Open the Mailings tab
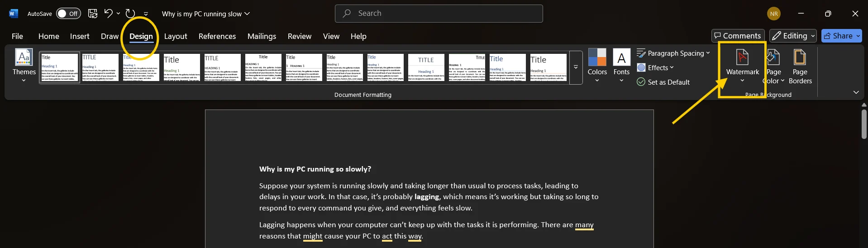This screenshot has height=248, width=868. [x=262, y=36]
